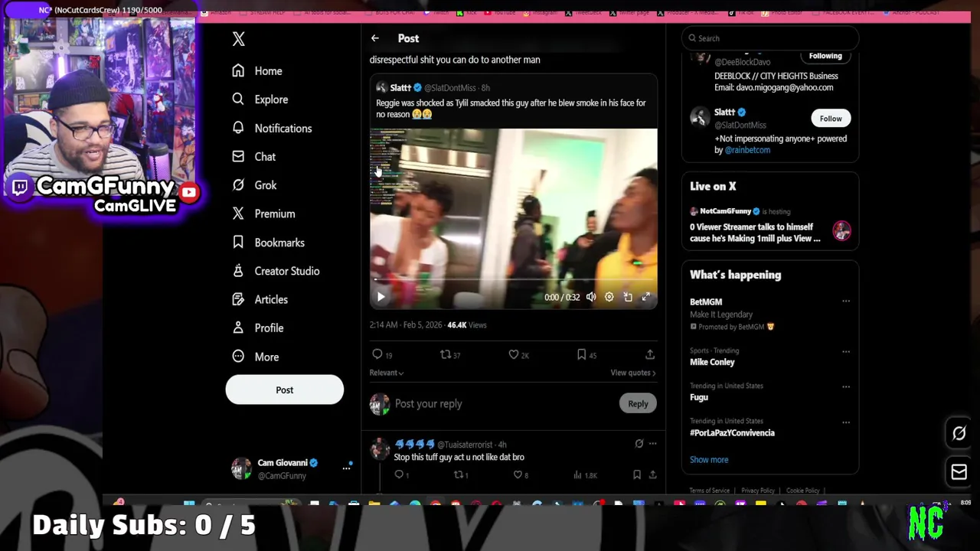980x551 pixels.
Task: Click the Grok icon on Tuaisaterrorist's reply
Action: point(639,444)
